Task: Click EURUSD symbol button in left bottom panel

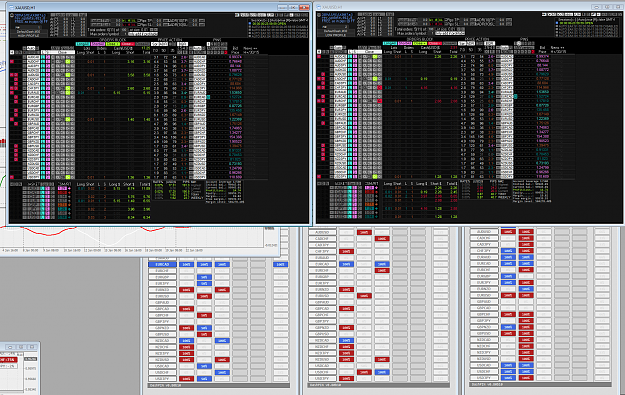Action: (162, 296)
